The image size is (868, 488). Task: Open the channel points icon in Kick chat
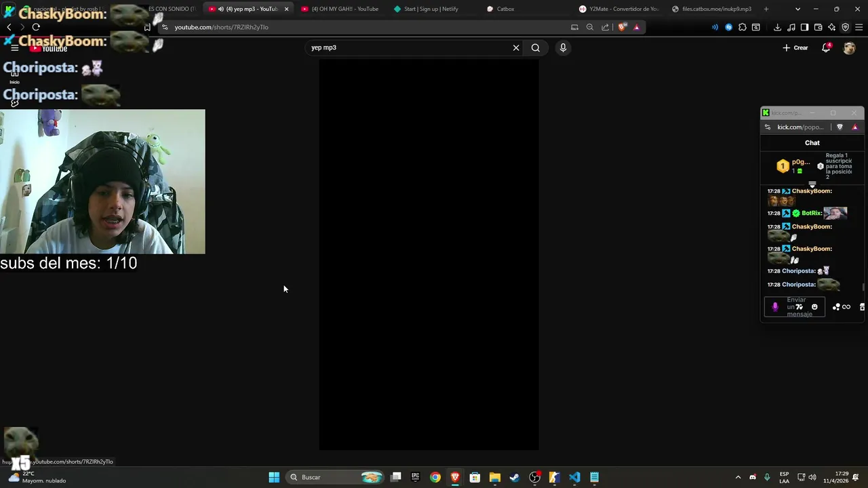click(836, 307)
